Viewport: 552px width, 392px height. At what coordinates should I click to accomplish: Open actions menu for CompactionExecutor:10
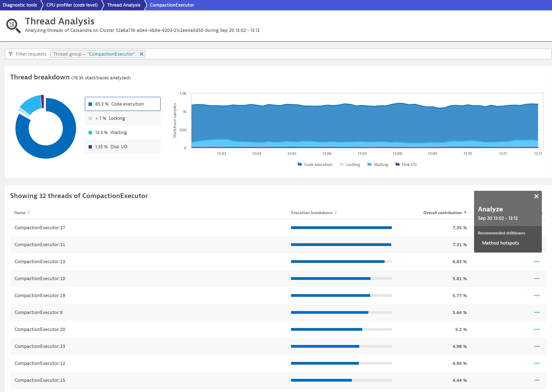pos(537,279)
